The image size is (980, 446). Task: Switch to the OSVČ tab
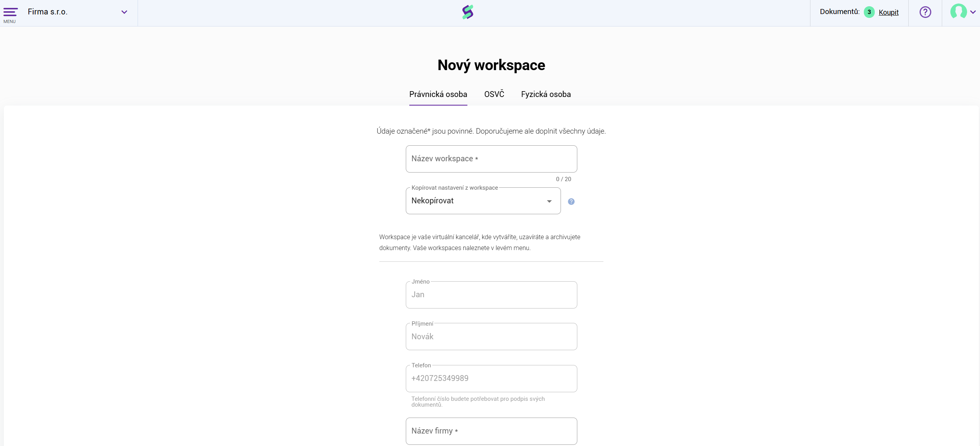point(494,94)
